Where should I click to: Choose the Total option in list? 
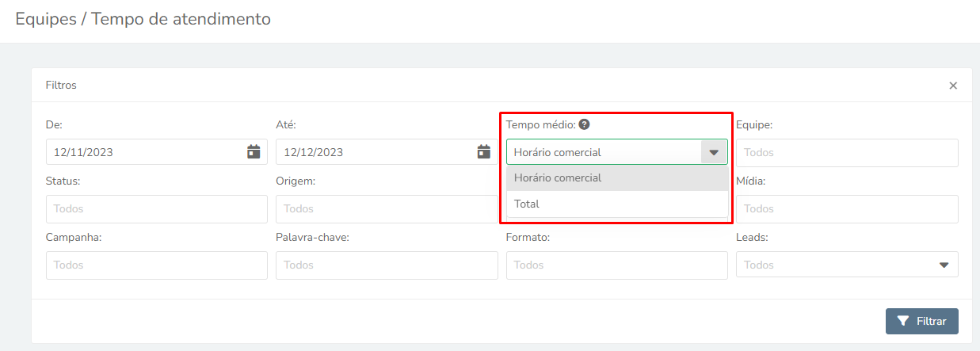[x=617, y=204]
